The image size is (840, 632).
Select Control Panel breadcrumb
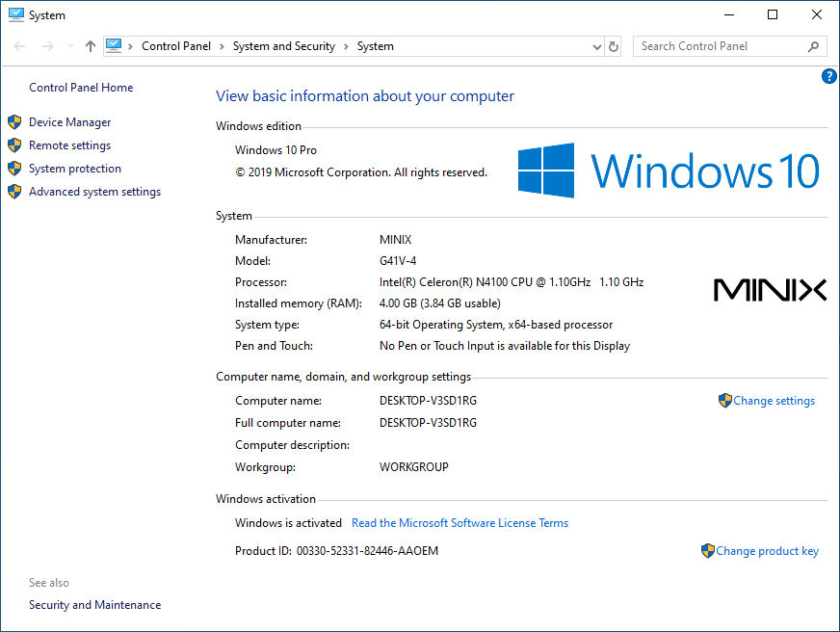coord(176,46)
